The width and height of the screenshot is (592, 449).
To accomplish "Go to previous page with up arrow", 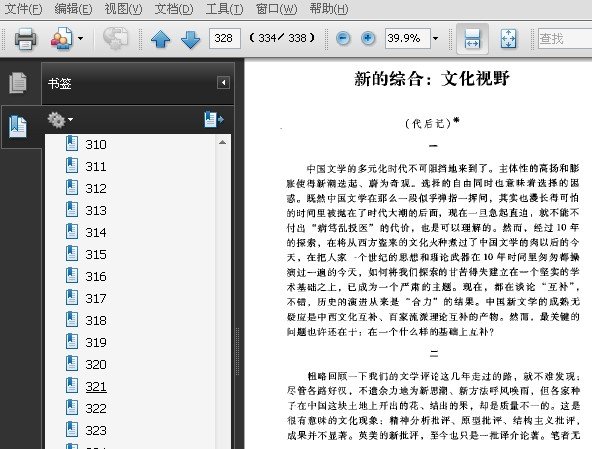I will pos(160,39).
